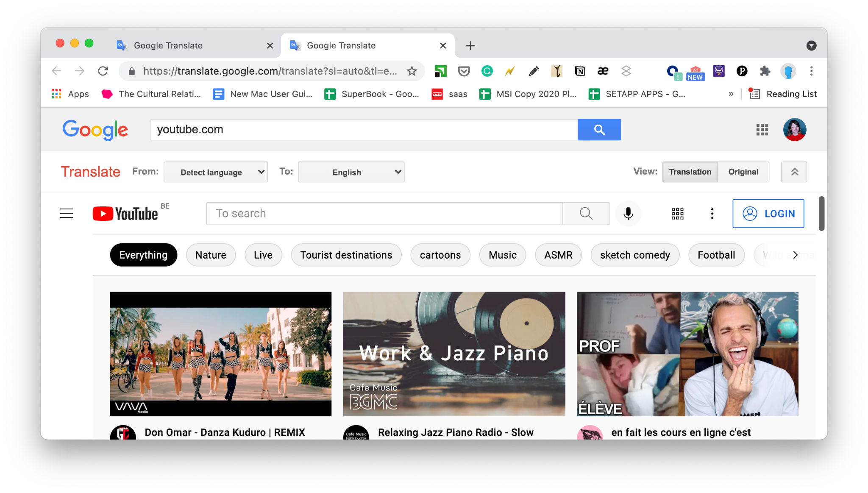The width and height of the screenshot is (868, 493).
Task: Filter by Tourist destinations chip
Action: 346,255
